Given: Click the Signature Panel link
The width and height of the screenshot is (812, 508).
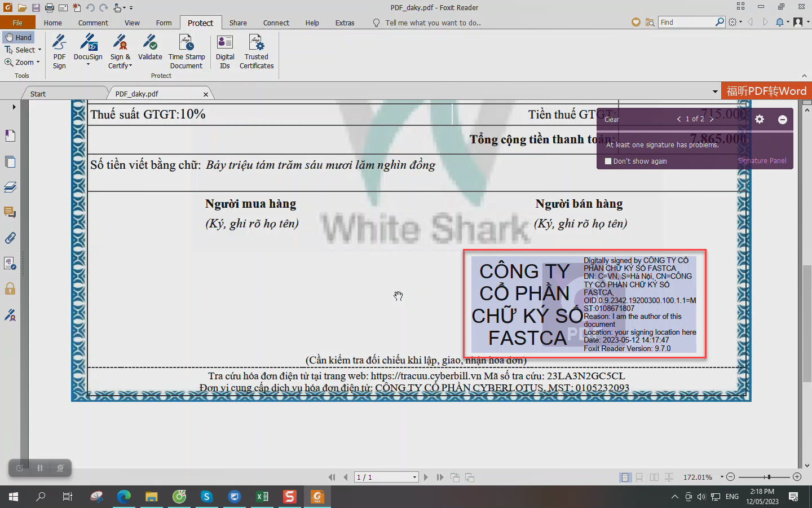Looking at the screenshot, I should pos(762,161).
